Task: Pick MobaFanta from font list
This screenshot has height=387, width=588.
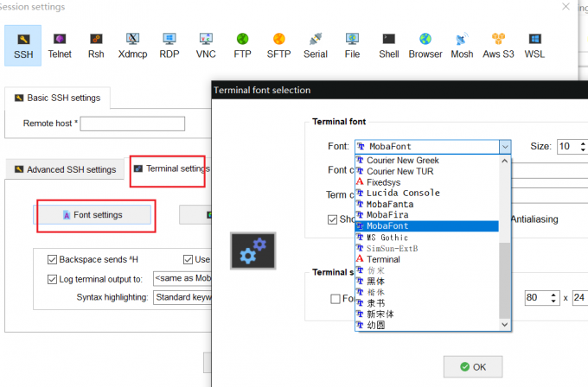Action: pos(427,204)
